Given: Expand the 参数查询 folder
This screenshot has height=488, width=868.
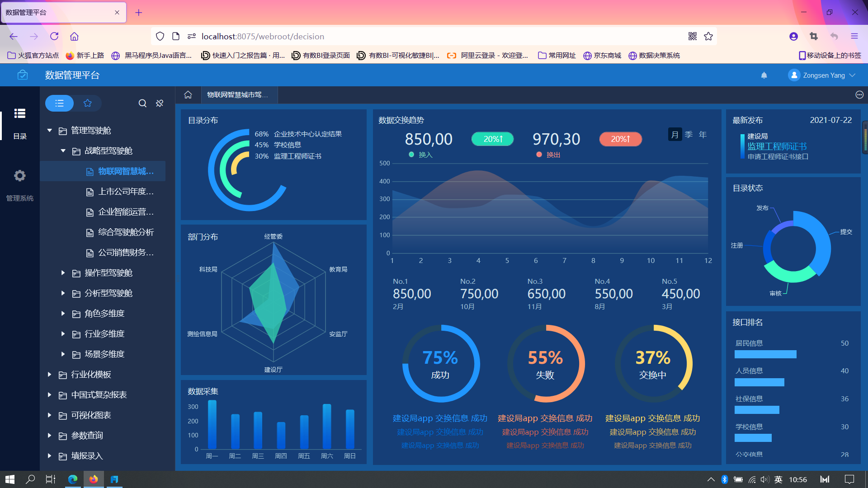Looking at the screenshot, I should (x=50, y=436).
